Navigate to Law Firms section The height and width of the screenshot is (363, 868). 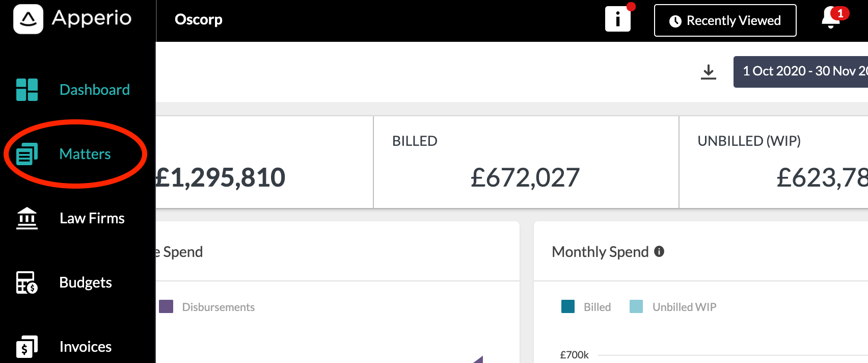point(92,218)
